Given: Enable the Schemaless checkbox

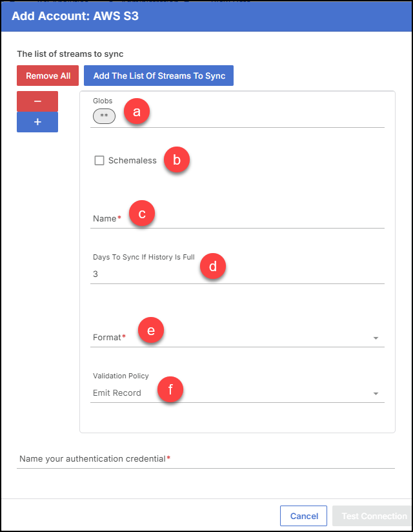Looking at the screenshot, I should point(99,161).
